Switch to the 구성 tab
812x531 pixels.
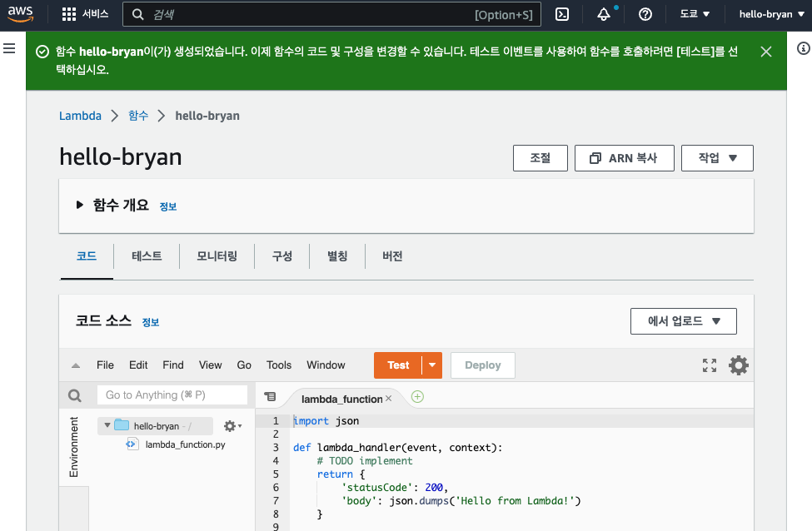[282, 256]
